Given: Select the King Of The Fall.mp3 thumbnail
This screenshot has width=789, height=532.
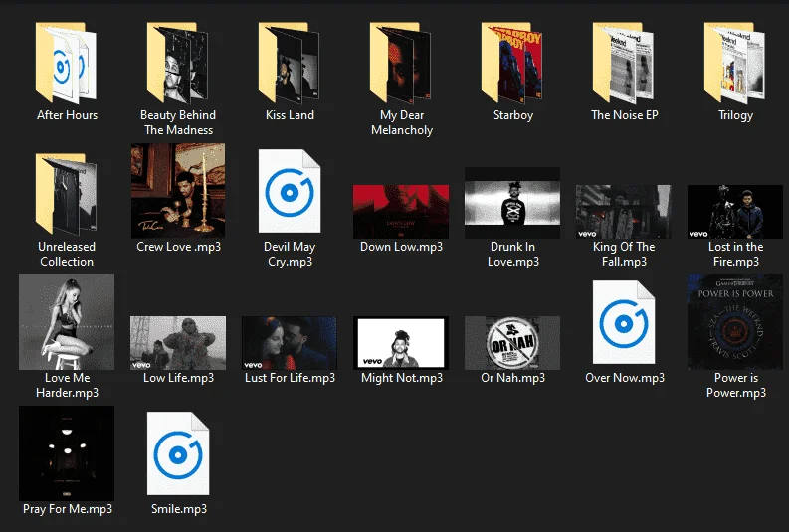Looking at the screenshot, I should [x=624, y=211].
